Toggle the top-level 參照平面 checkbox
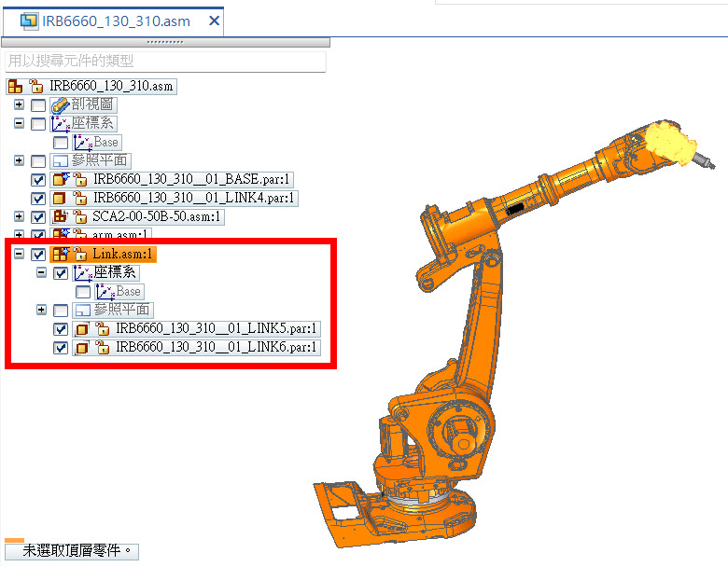This screenshot has width=728, height=567. 38,161
